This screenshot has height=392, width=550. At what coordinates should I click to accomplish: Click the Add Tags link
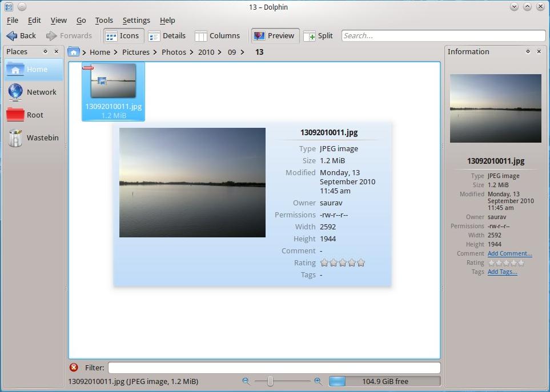502,272
